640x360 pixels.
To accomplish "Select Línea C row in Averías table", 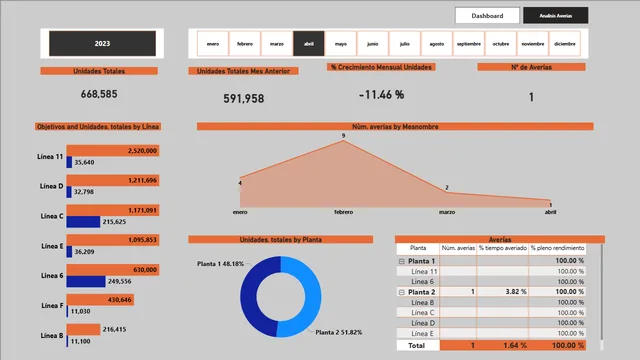I will 491,313.
